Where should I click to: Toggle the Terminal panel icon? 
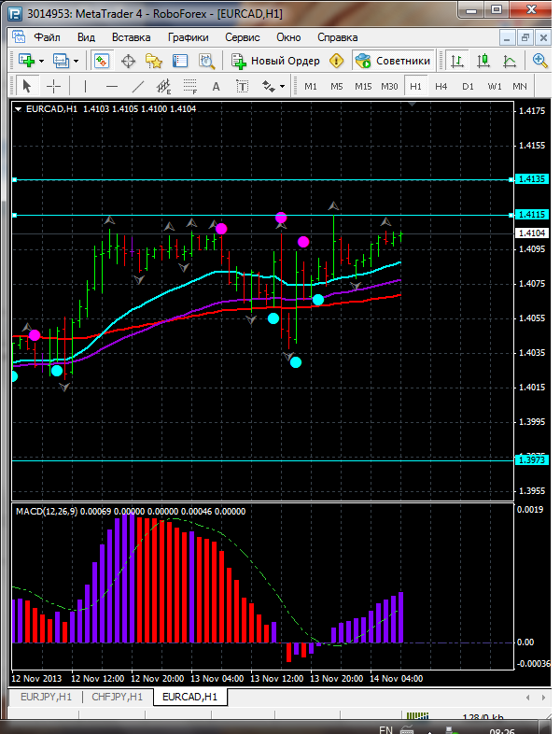click(x=180, y=61)
